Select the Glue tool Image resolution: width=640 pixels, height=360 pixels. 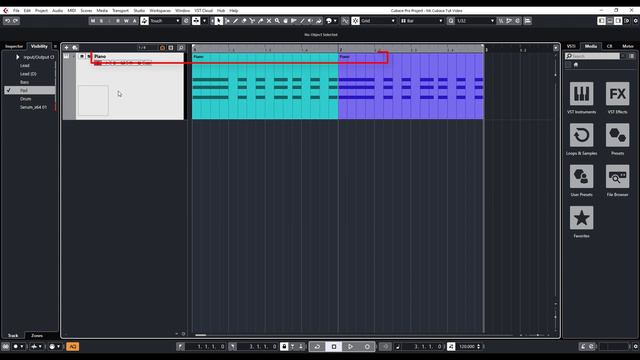click(x=260, y=21)
